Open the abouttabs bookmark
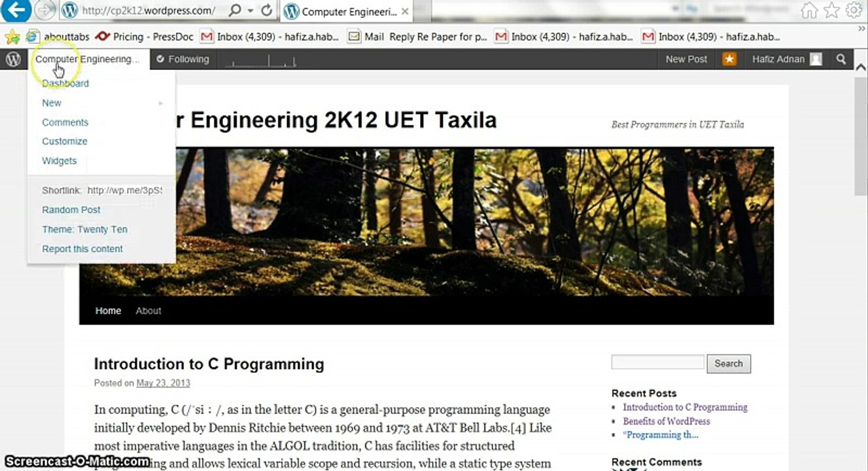 tap(57, 37)
